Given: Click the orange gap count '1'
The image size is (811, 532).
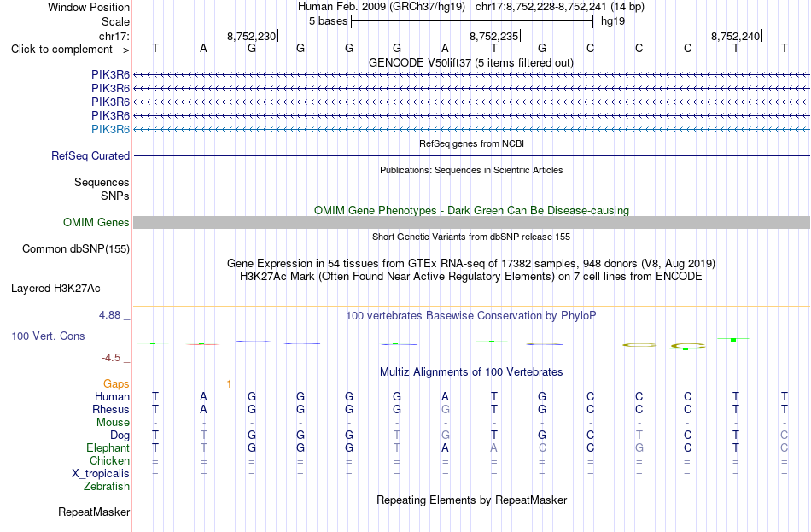Looking at the screenshot, I should 229,384.
